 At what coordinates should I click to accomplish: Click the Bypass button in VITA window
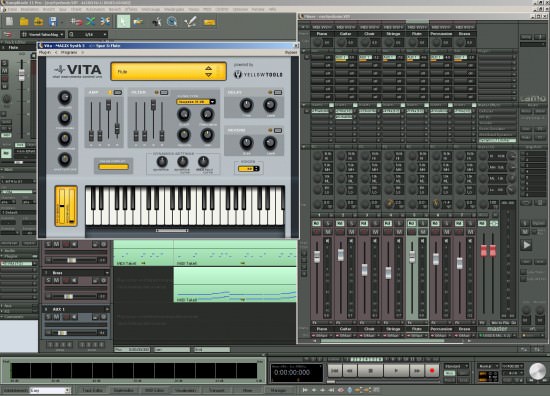[291, 52]
